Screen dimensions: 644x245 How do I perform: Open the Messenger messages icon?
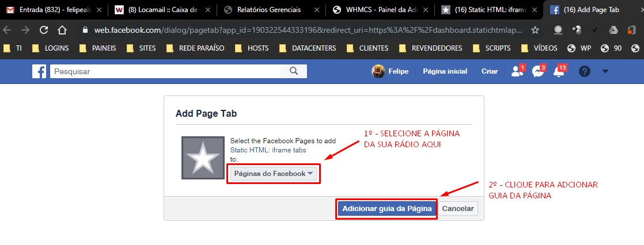[537, 71]
